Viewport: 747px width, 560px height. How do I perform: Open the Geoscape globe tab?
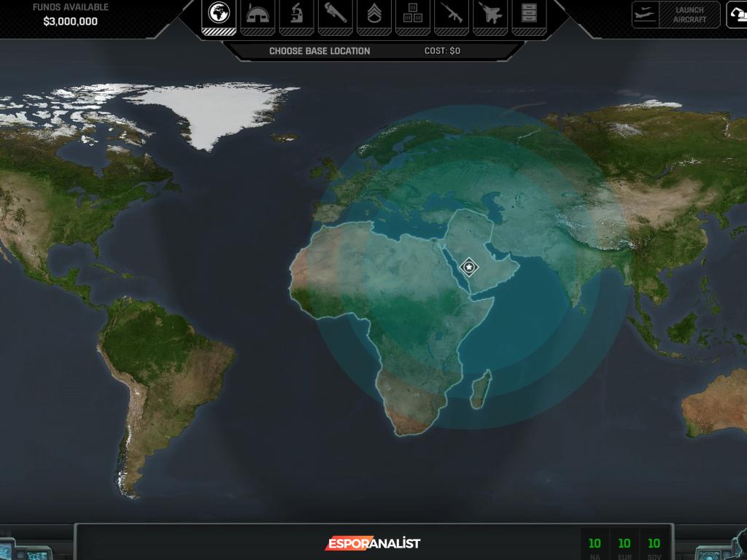point(219,14)
